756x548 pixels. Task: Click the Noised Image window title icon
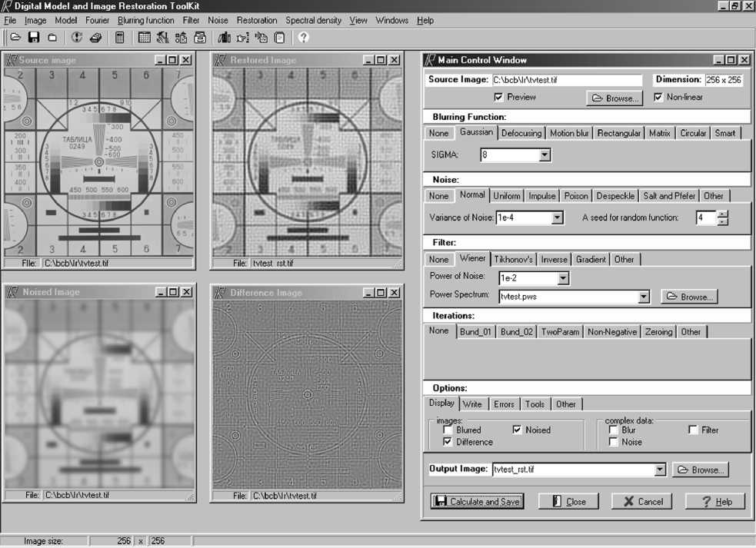12,291
